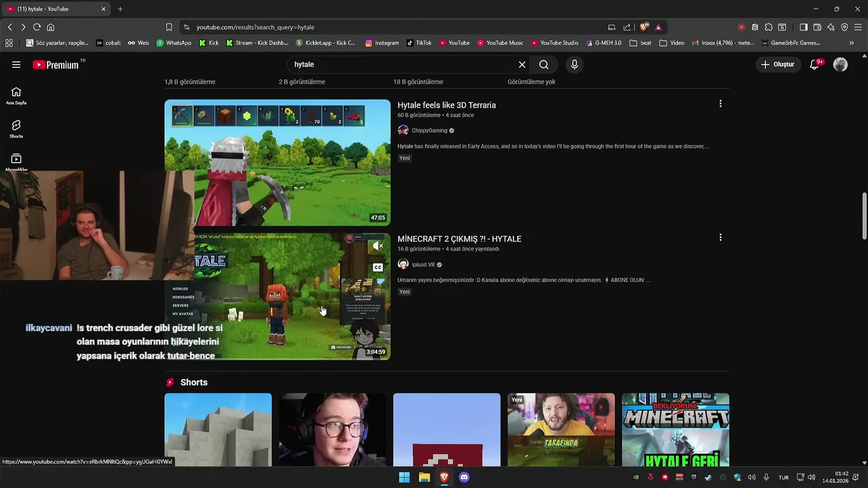The height and width of the screenshot is (488, 868).
Task: Click ChippyGaming channel avatar
Action: pyautogui.click(x=403, y=130)
